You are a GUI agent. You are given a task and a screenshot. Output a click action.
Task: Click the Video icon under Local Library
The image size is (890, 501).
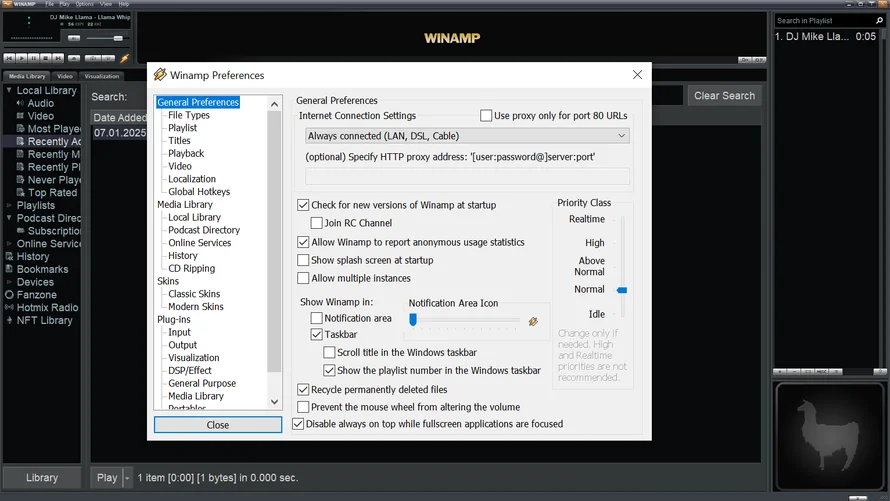click(20, 116)
